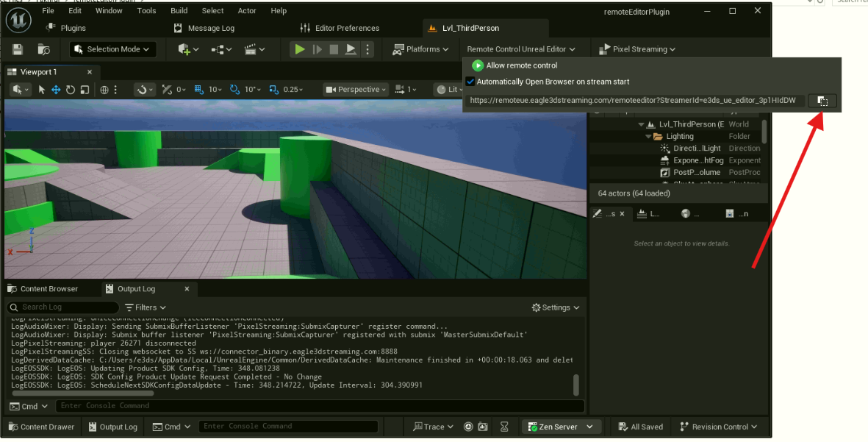Click the Content Drawer button
868x442 pixels.
tap(41, 427)
